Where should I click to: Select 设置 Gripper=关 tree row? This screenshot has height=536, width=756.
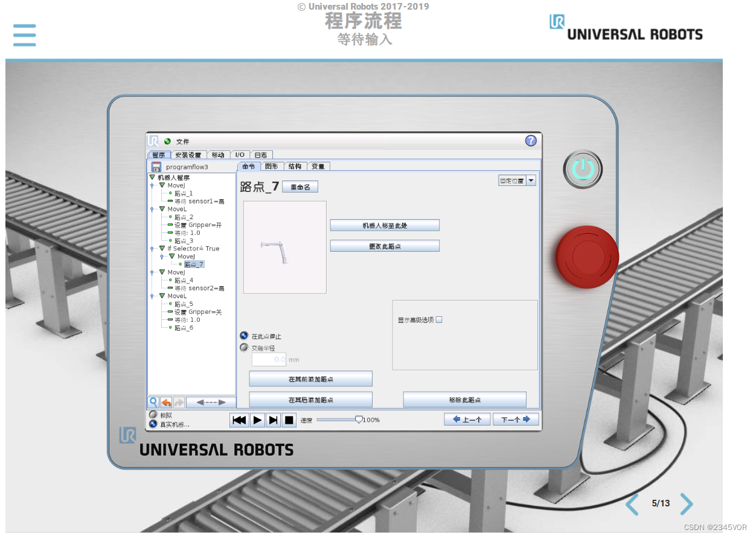(198, 311)
